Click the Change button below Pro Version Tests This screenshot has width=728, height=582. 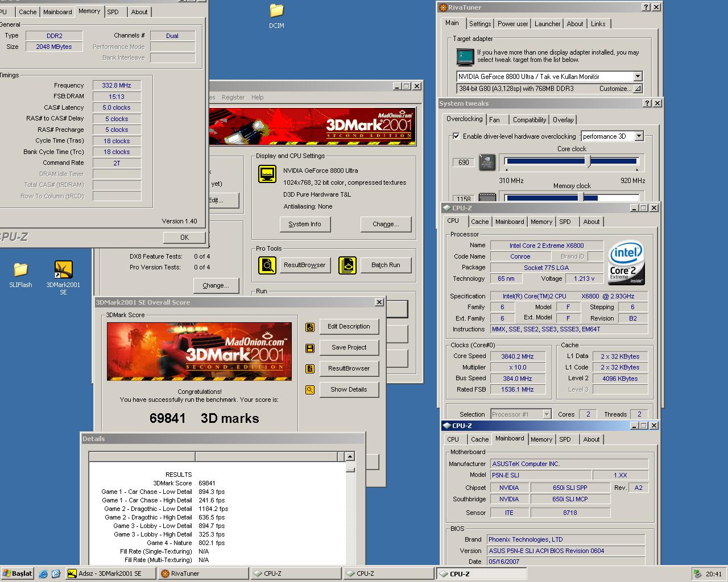click(216, 285)
